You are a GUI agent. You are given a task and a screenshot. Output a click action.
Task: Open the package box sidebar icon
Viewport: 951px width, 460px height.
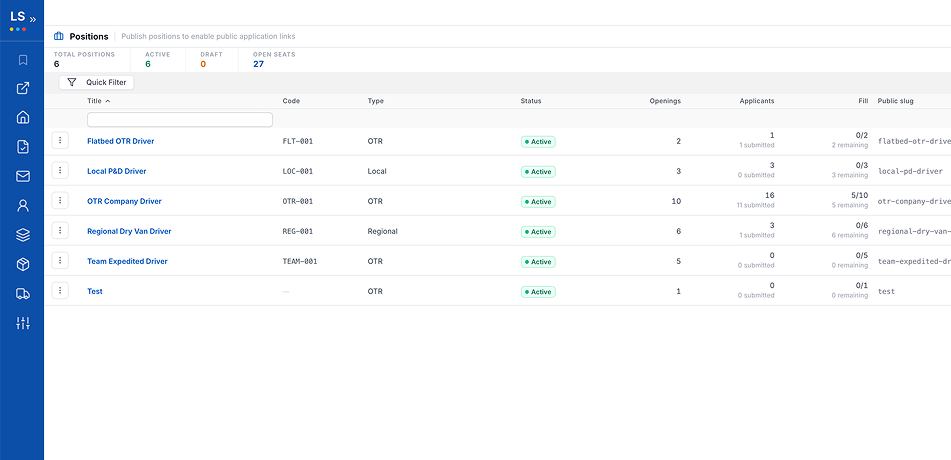[x=22, y=265]
